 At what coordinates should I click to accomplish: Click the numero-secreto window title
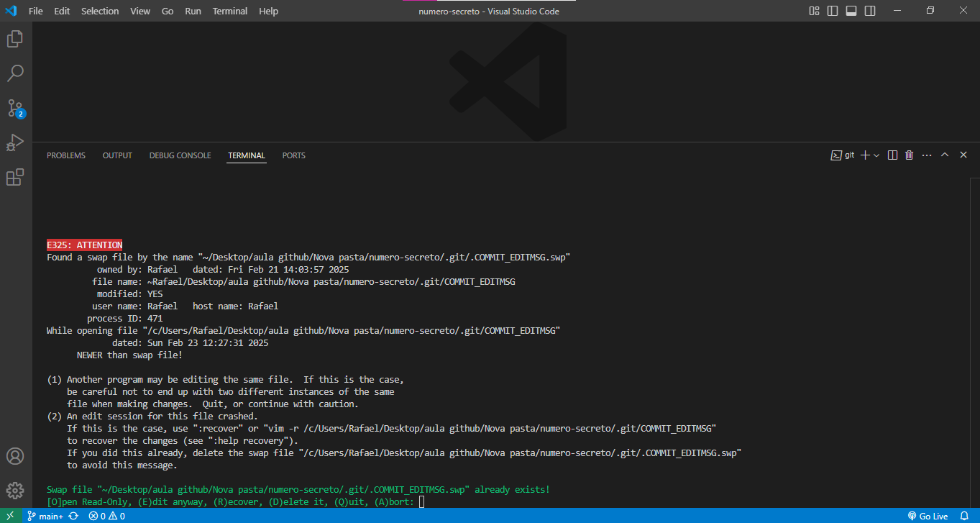click(489, 11)
